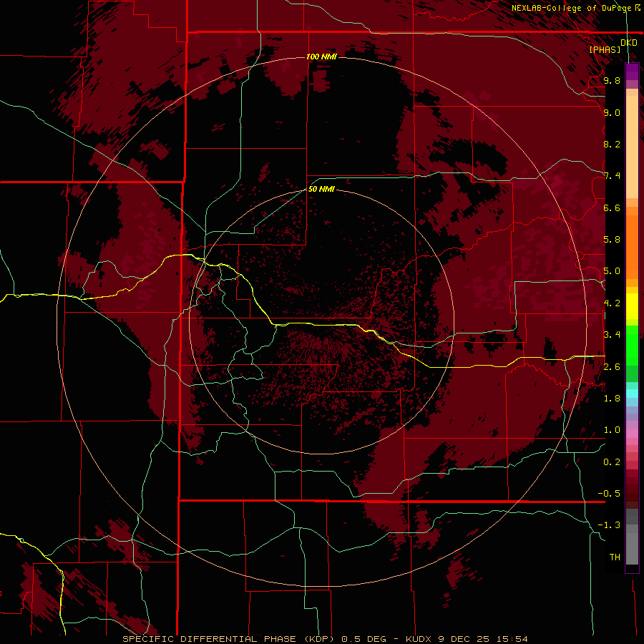This screenshot has height=644, width=644.
Task: Click the KUDX station identifier
Action: [x=419, y=639]
